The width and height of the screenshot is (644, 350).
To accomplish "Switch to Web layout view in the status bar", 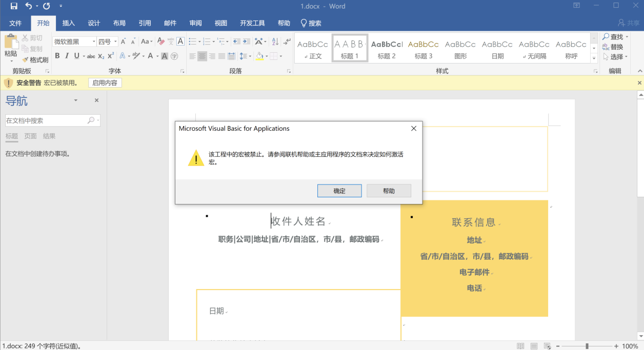I will 548,346.
